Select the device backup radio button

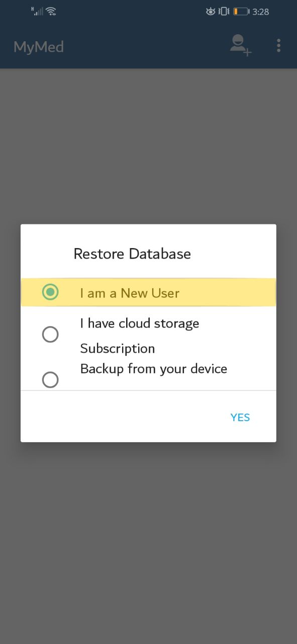coord(50,380)
